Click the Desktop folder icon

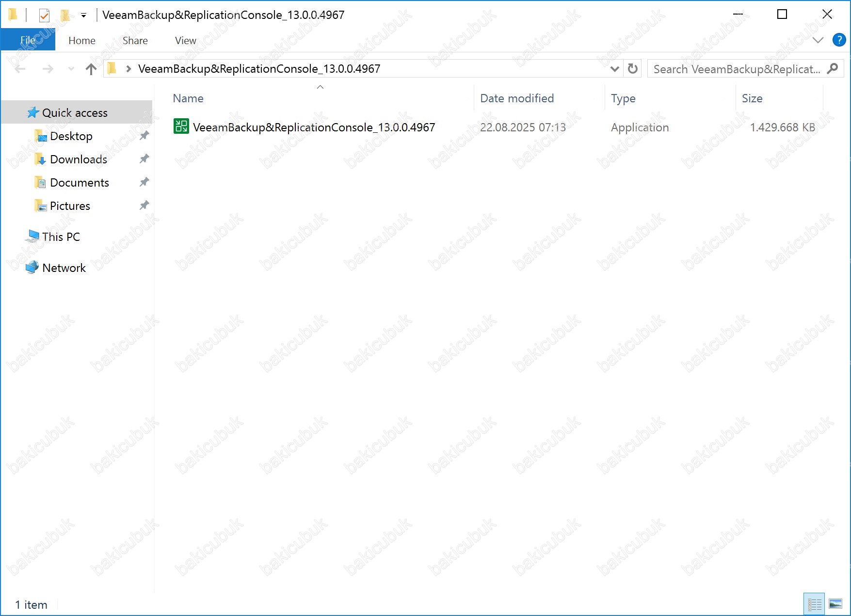pos(41,136)
